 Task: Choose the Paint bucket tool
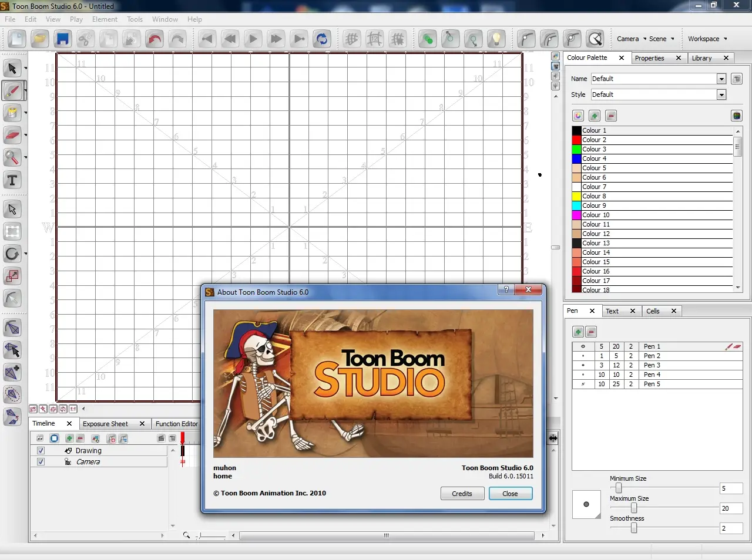(12, 113)
